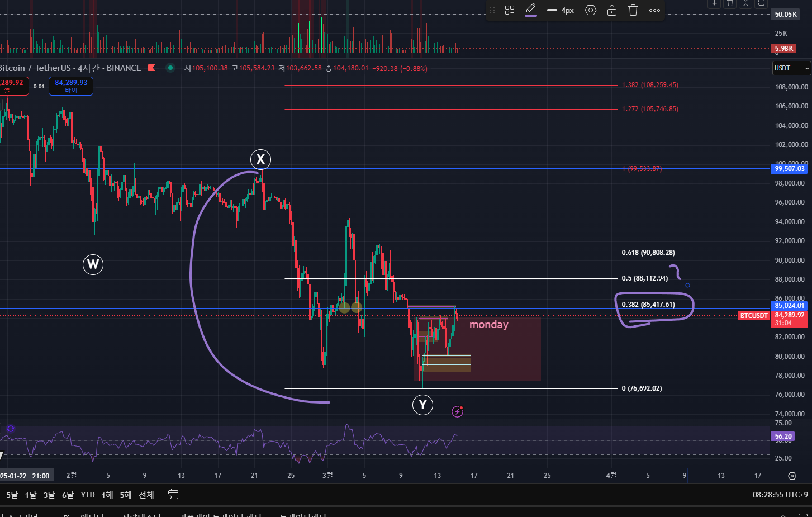
Task: Click the purple lightning event icon
Action: [x=457, y=412]
